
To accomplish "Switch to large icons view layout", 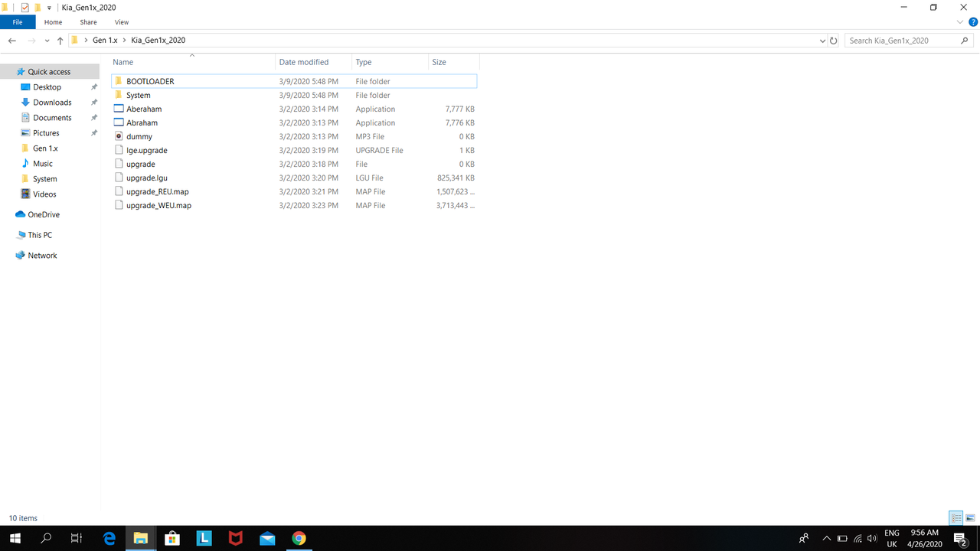I will 971,518.
